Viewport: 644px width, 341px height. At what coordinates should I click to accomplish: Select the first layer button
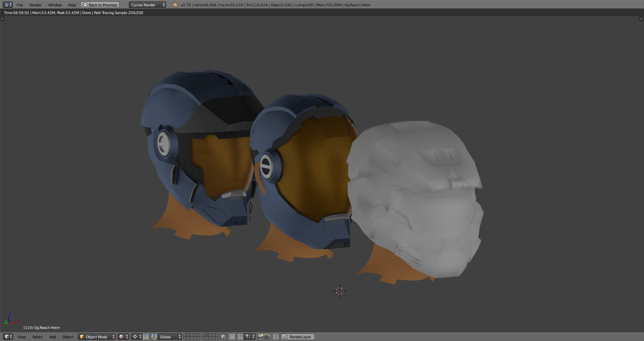(x=185, y=335)
